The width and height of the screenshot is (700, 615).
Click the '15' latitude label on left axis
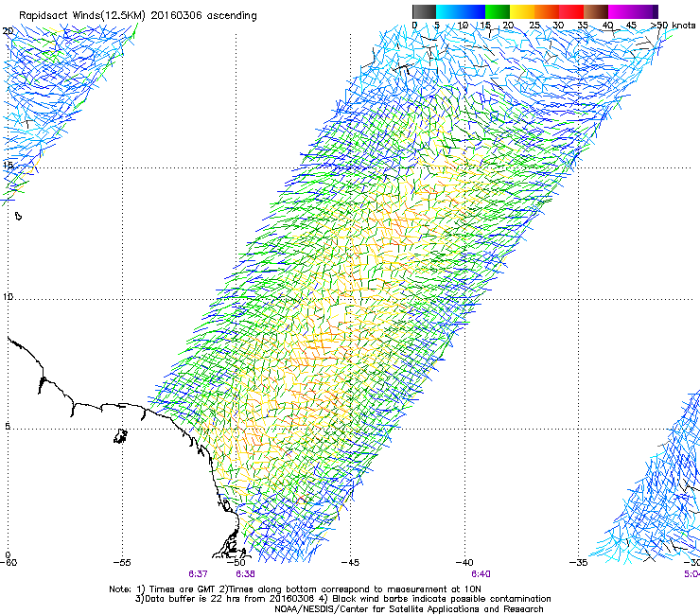pos(8,166)
